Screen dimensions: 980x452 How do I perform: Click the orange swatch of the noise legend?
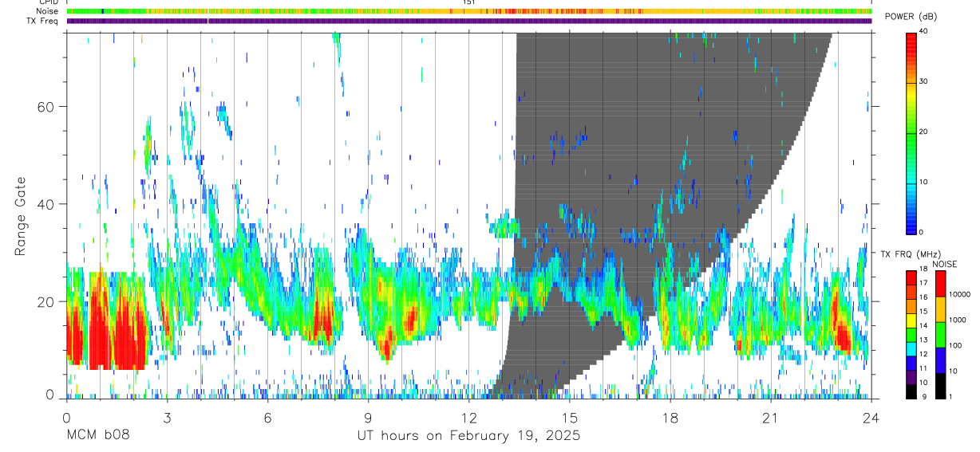(x=940, y=309)
